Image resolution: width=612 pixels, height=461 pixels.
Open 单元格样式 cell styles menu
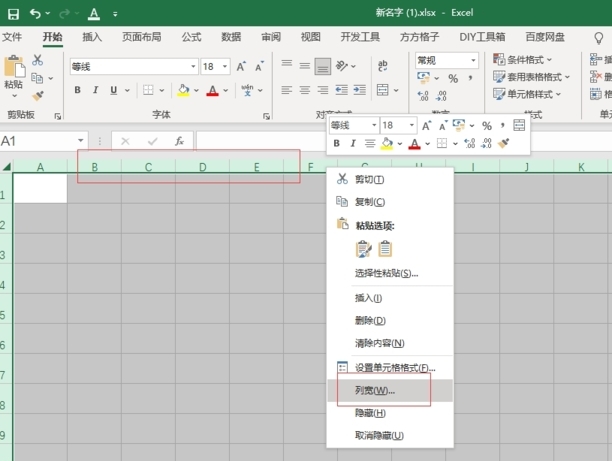click(527, 94)
